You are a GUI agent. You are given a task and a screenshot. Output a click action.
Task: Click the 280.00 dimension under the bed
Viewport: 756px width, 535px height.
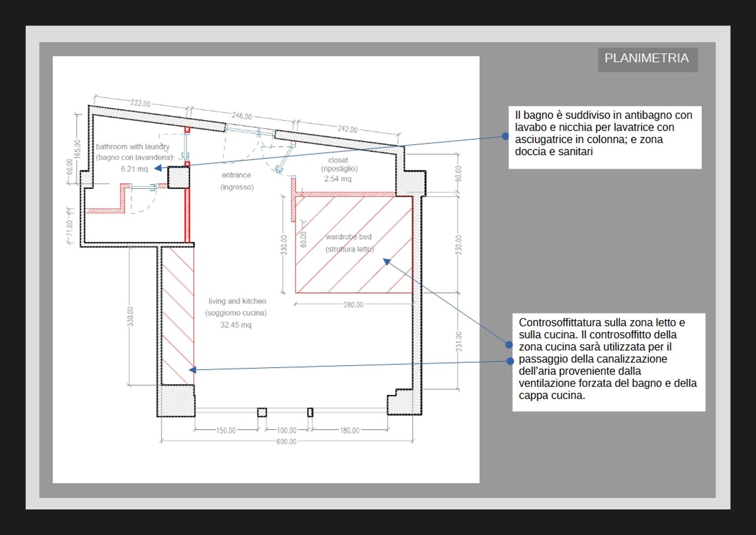click(353, 305)
